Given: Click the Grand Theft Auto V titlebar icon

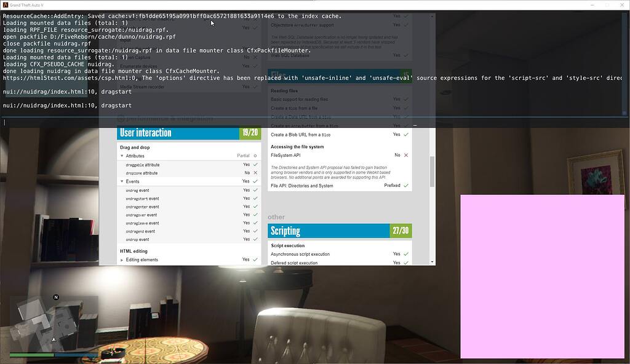Looking at the screenshot, I should (5, 4).
